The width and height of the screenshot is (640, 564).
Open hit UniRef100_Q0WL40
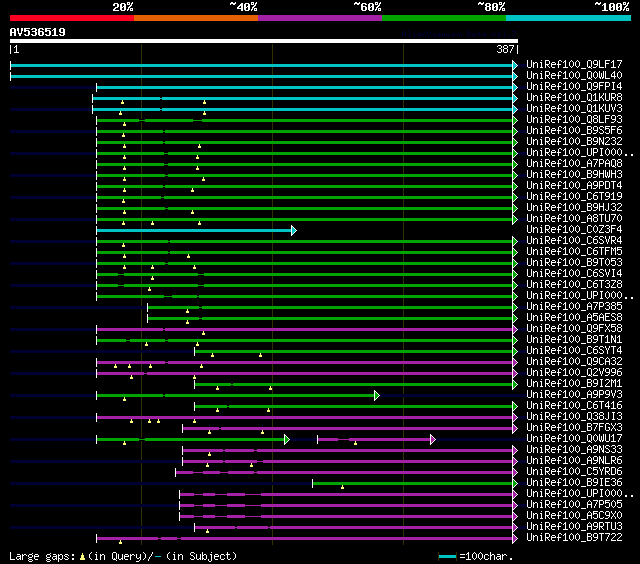click(x=574, y=75)
